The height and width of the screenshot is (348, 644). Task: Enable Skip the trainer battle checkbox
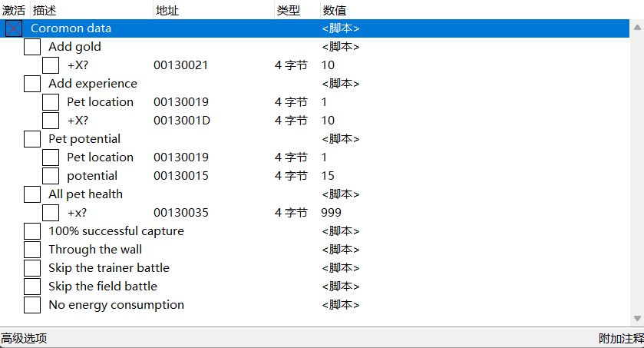click(32, 268)
